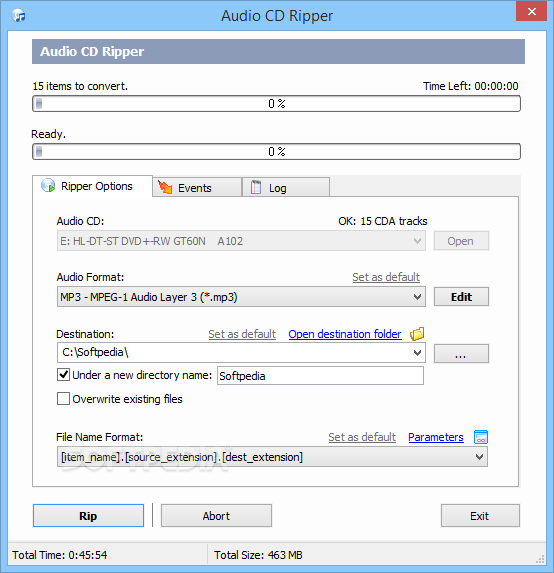Click the Parameters window icon
This screenshot has height=573, width=554.
pyautogui.click(x=481, y=437)
